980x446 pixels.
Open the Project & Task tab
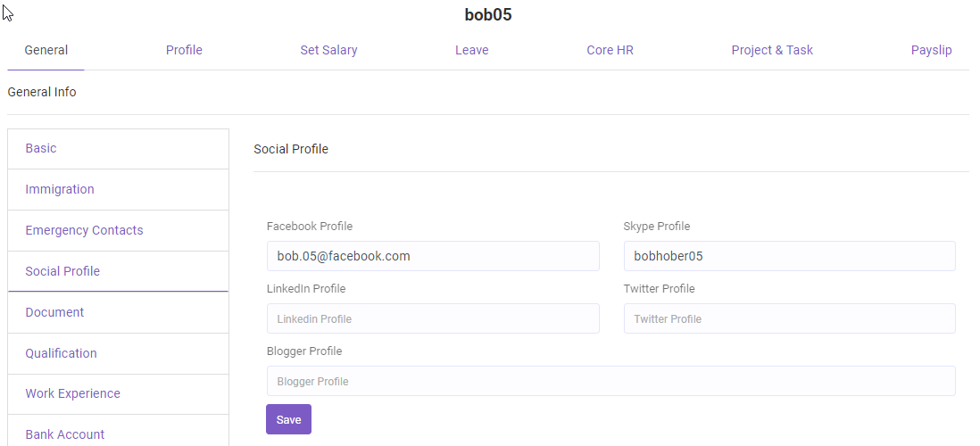[x=772, y=50]
